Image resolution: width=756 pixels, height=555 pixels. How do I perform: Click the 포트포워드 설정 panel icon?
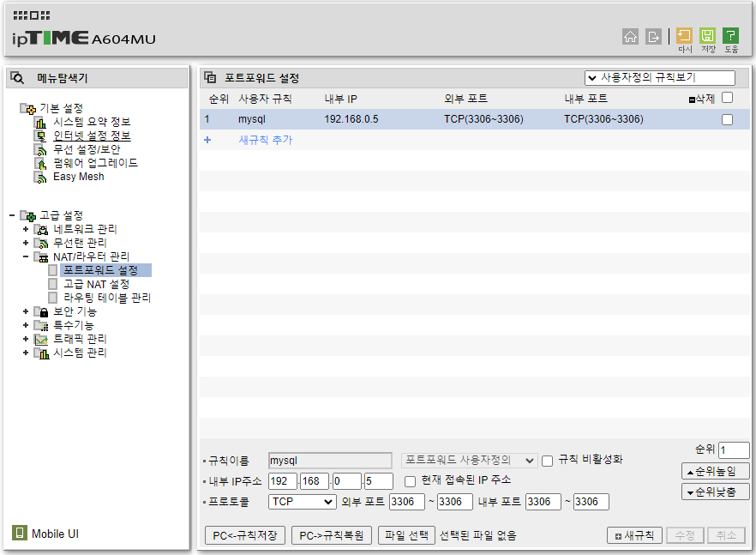coord(210,77)
